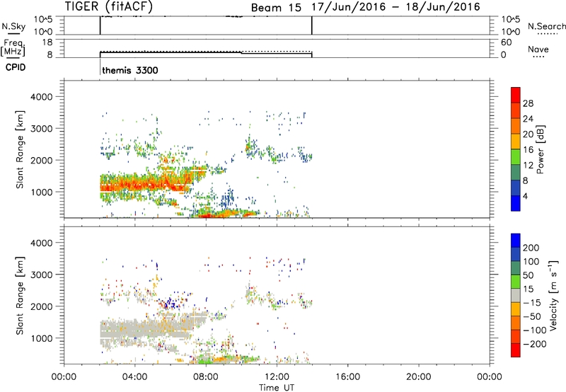Viewport: 566px width, 392px height.
Task: Click the solid line sample under 'N.Sky'
Action: tap(13, 34)
